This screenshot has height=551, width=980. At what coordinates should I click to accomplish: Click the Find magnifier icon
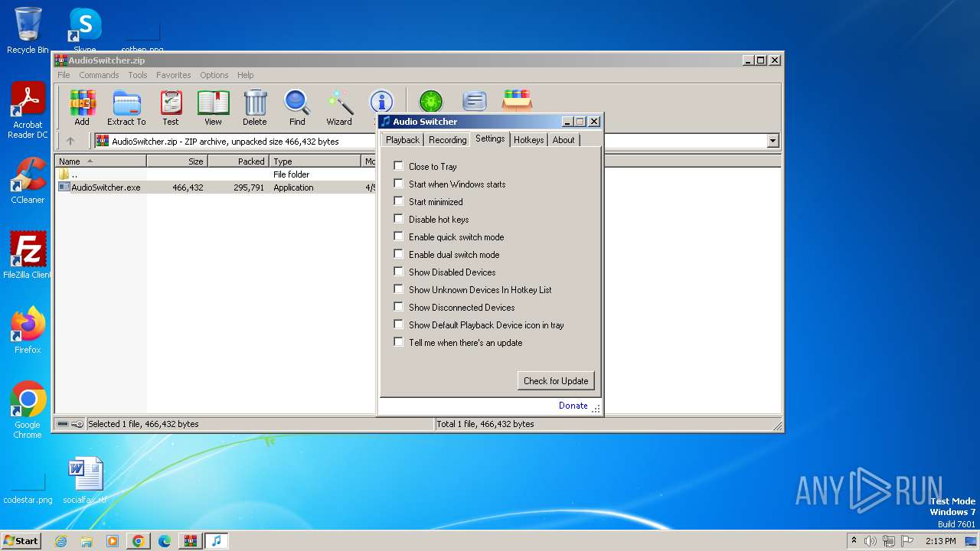[x=297, y=107]
